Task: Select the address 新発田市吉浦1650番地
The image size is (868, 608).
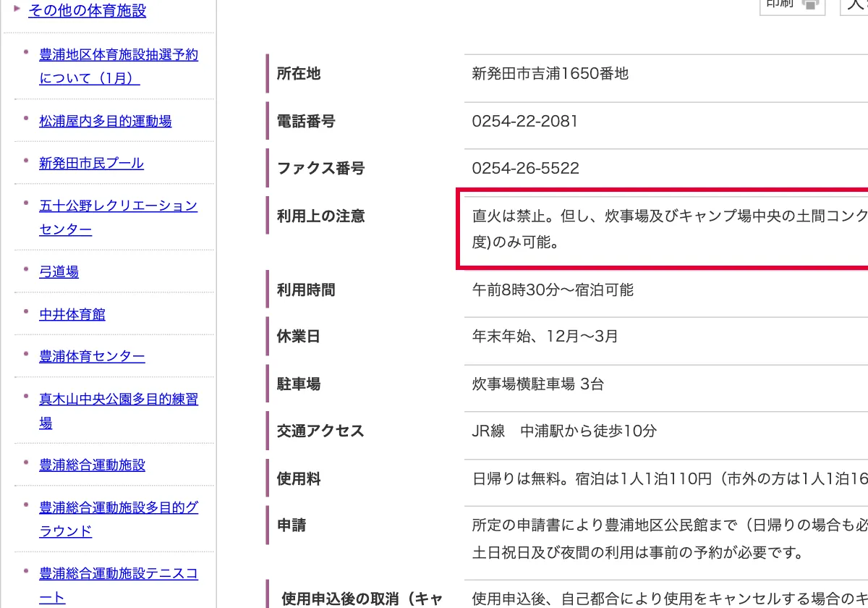Action: tap(550, 73)
